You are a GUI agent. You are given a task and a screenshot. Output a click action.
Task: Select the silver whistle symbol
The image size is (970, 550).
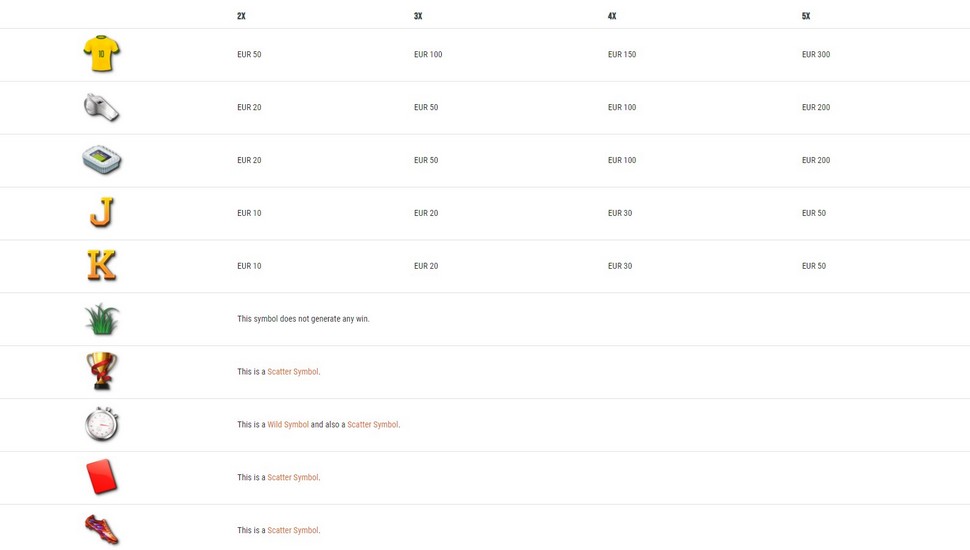101,107
